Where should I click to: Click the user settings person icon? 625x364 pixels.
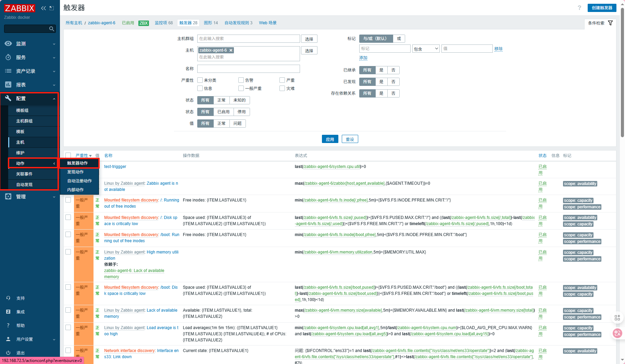tap(8, 339)
